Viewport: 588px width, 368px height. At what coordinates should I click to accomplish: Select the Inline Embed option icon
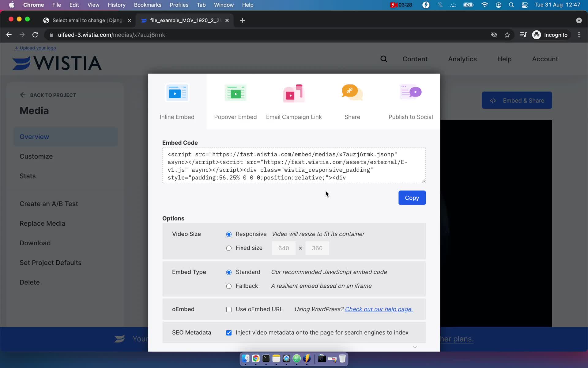(177, 93)
